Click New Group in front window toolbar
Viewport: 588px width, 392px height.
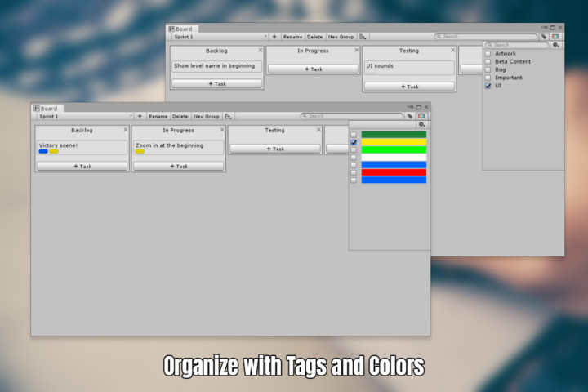207,116
